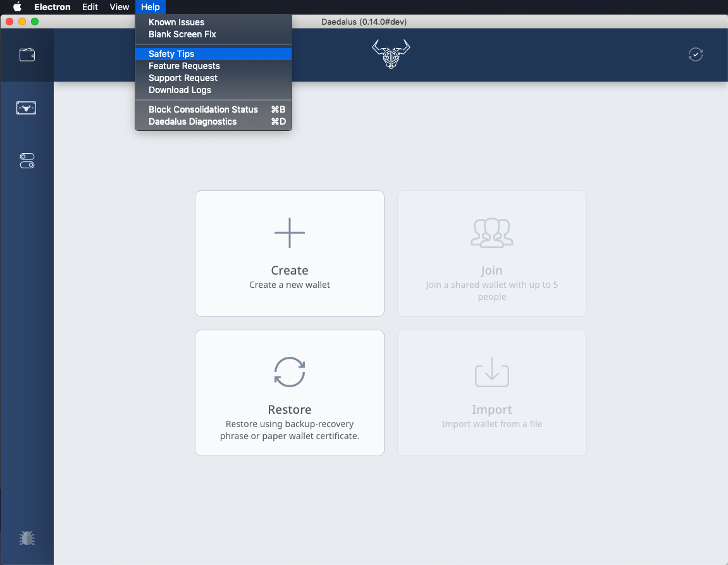Click the download tray Import icon

[491, 372]
